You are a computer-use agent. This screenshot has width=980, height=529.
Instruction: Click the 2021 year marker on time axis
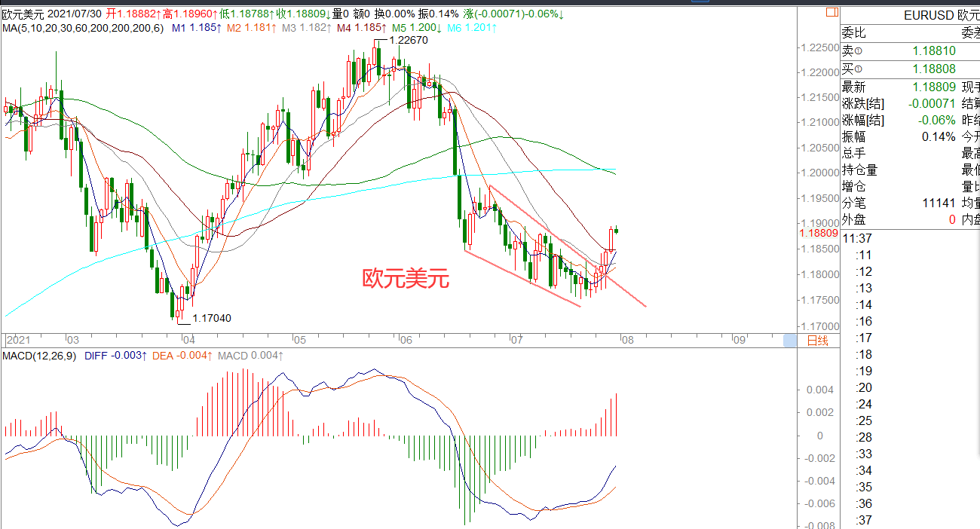(17, 340)
